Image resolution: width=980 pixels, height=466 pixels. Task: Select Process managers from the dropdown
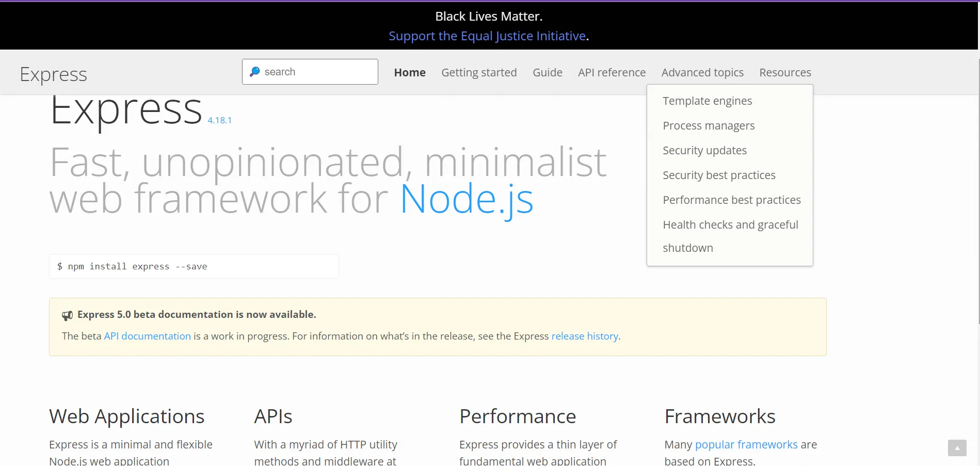point(709,125)
